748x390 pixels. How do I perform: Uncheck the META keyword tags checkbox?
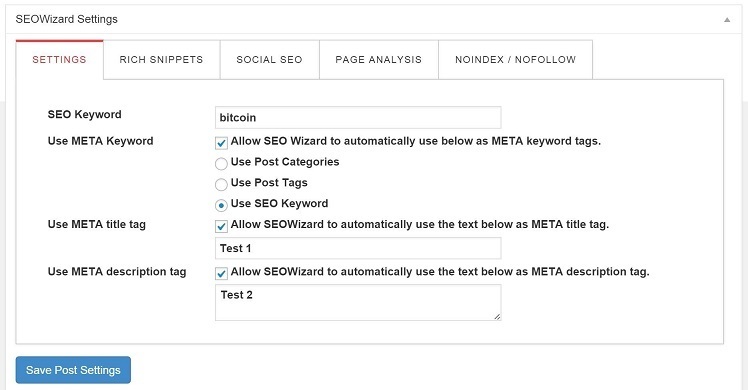[x=221, y=143]
